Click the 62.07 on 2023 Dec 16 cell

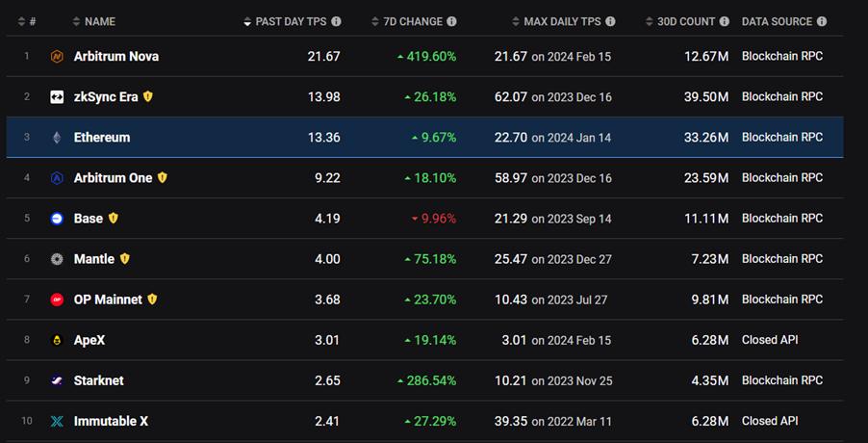pyautogui.click(x=553, y=97)
